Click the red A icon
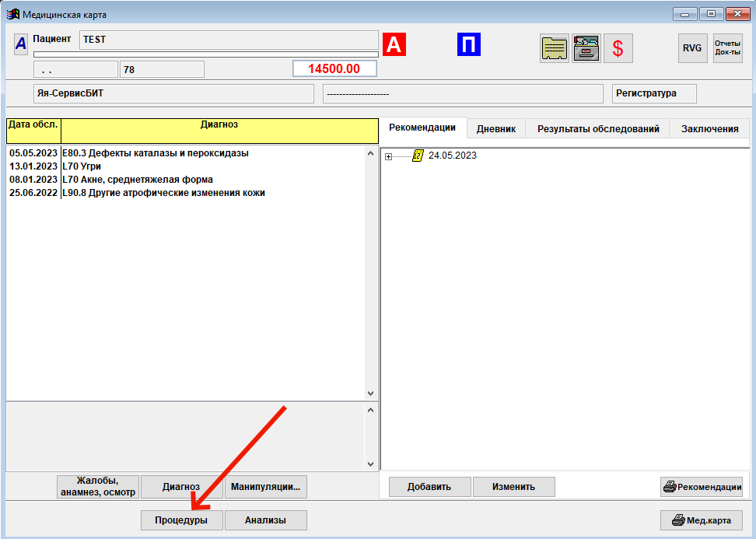 tap(394, 45)
